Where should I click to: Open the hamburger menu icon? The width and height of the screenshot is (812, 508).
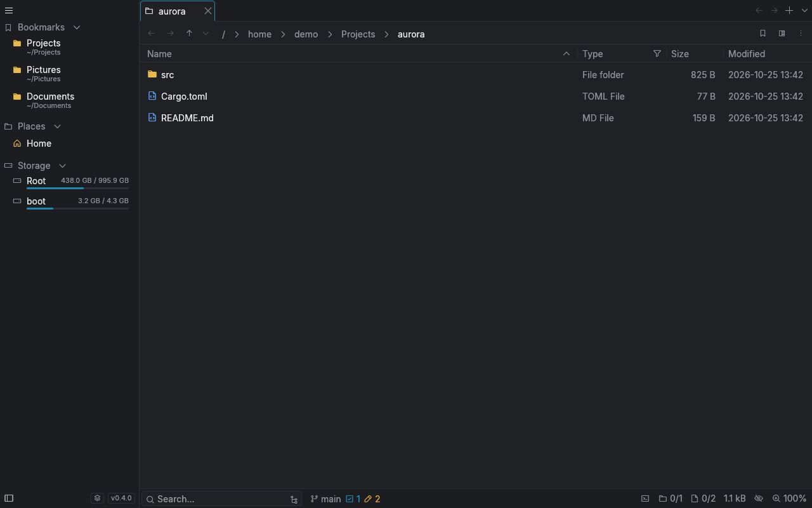coord(9,11)
